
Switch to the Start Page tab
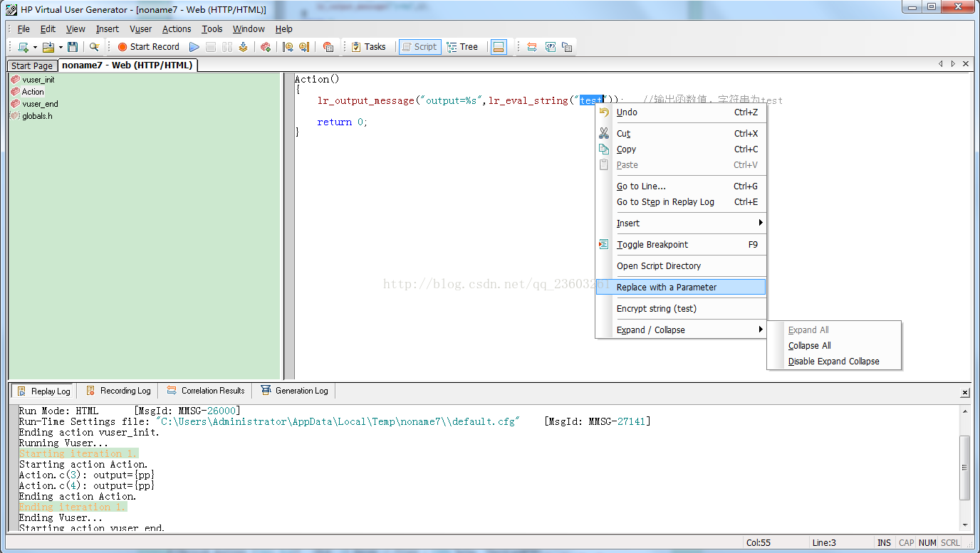tap(32, 65)
